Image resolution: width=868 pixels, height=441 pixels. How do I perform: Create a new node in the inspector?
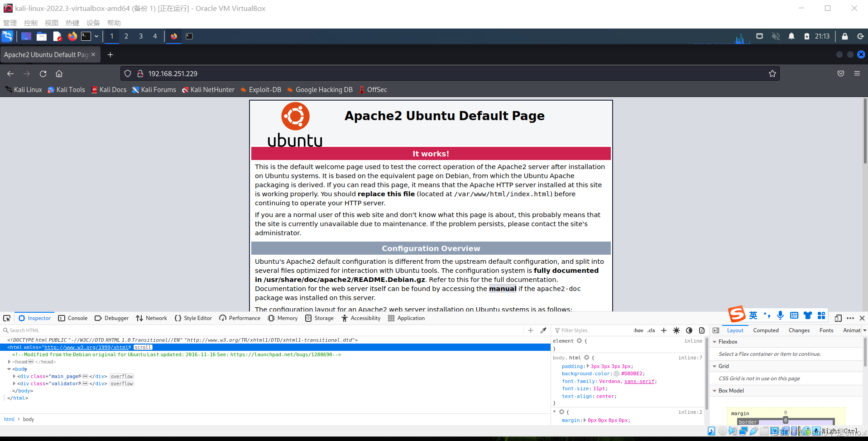[531, 330]
